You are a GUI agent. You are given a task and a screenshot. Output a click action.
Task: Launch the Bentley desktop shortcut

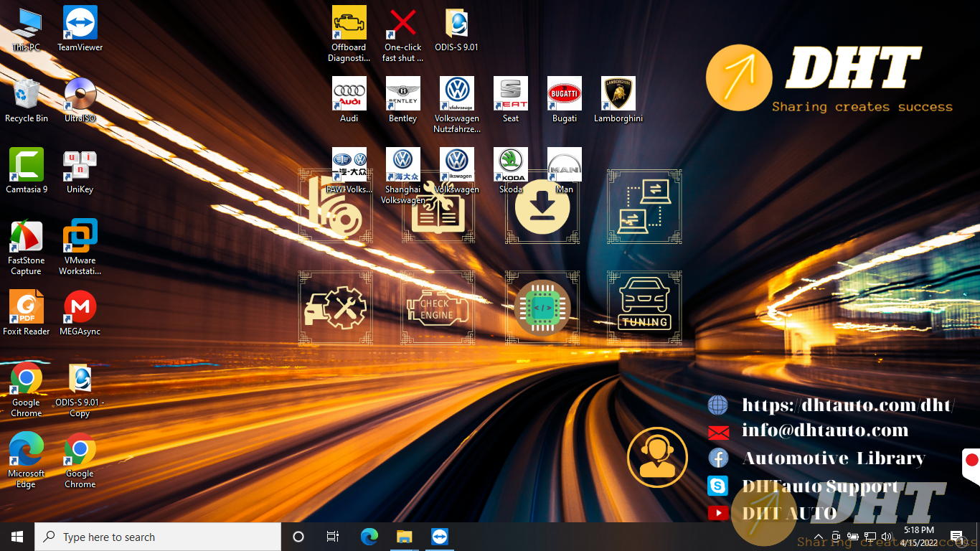pyautogui.click(x=402, y=94)
